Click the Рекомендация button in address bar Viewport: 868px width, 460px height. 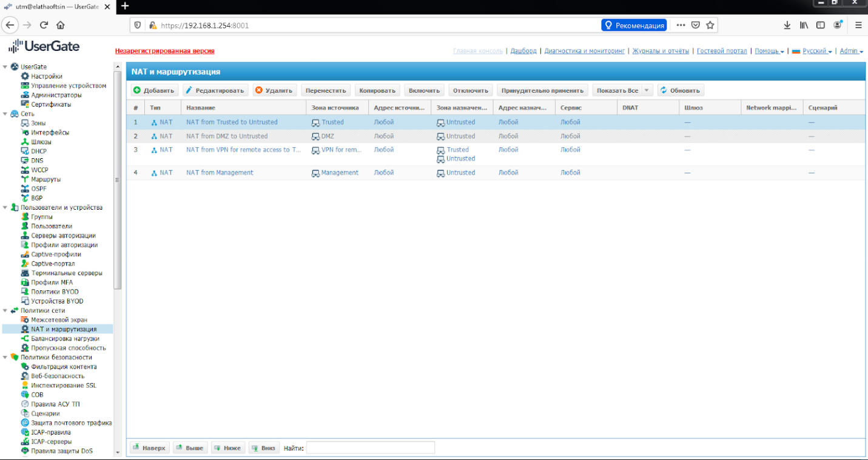(634, 25)
